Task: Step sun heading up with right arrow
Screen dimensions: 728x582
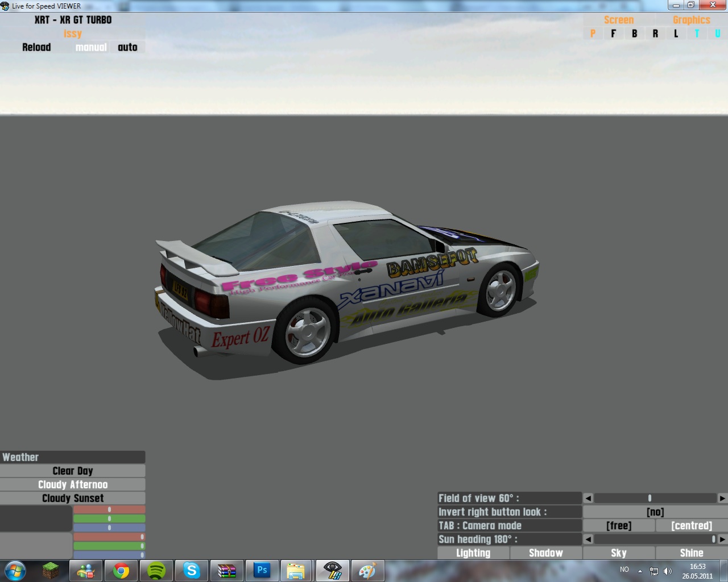Action: coord(722,539)
